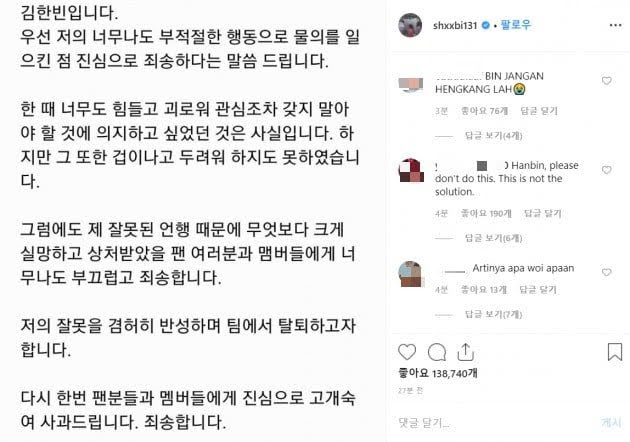Reply to the BIN JANGAN comment
Viewport: 630px width, 442px height.
tap(539, 111)
